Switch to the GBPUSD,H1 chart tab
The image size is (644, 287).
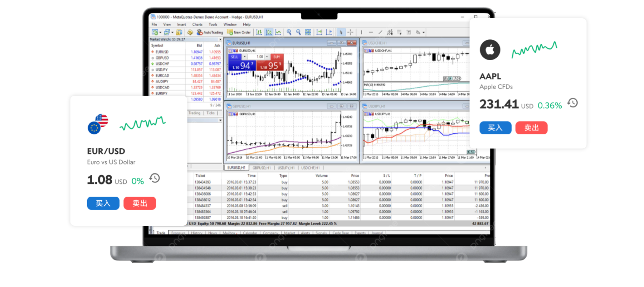262,168
